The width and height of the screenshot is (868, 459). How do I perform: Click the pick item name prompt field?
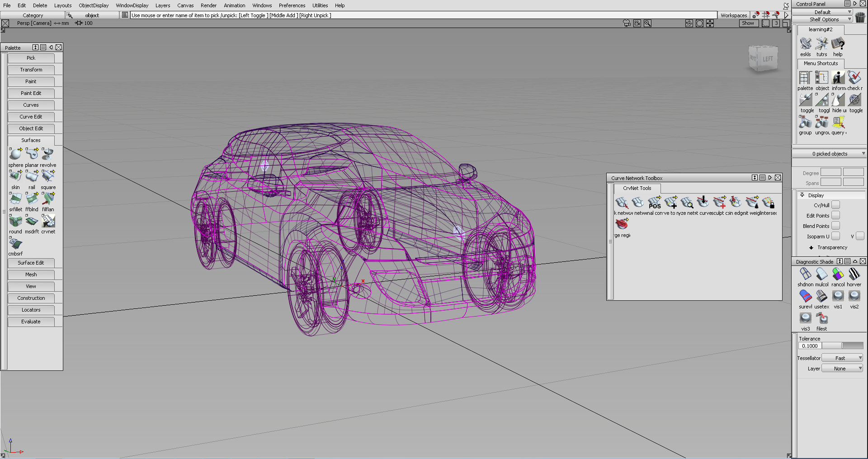423,15
